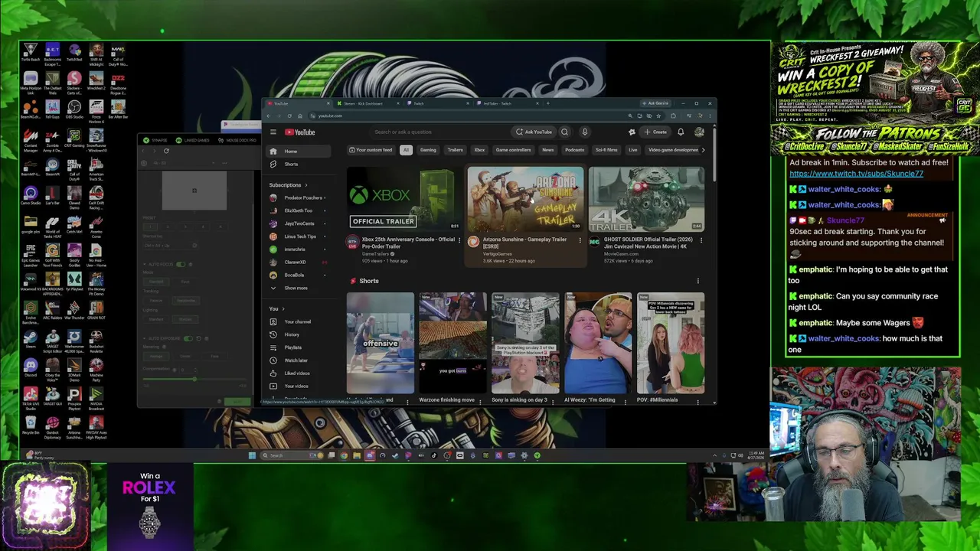The width and height of the screenshot is (980, 551).
Task: Click the Windows Start button on taskbar
Action: click(x=252, y=455)
